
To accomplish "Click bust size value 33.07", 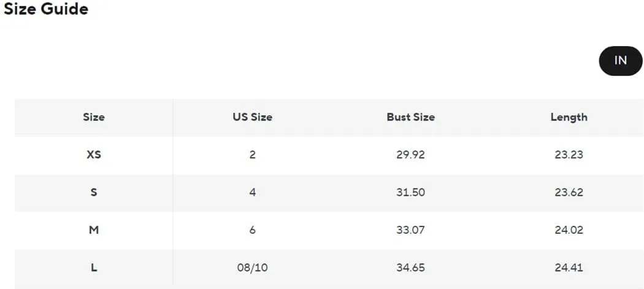I will pos(410,230).
